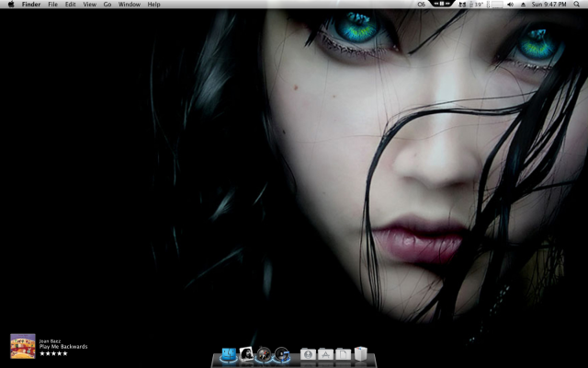Open the Apple menu
Image resolution: width=588 pixels, height=368 pixels.
pos(11,4)
